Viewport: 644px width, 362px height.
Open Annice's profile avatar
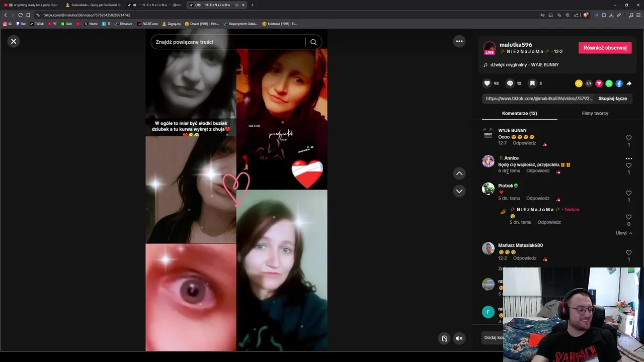point(488,161)
